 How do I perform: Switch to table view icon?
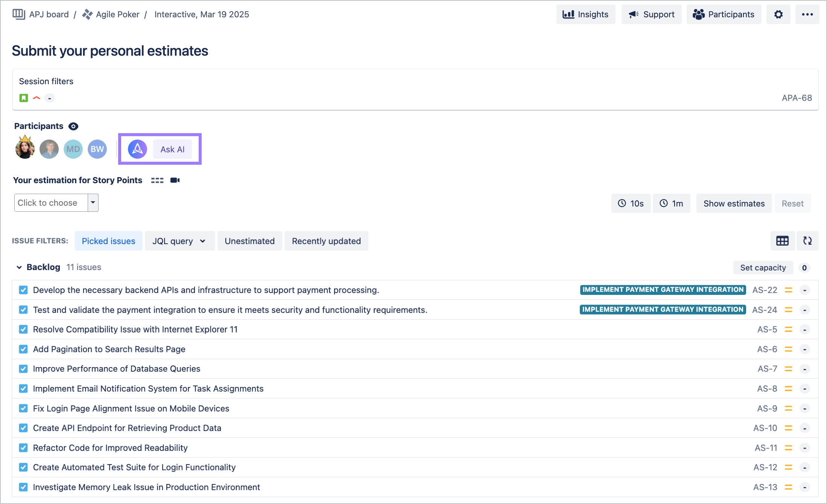coord(782,241)
